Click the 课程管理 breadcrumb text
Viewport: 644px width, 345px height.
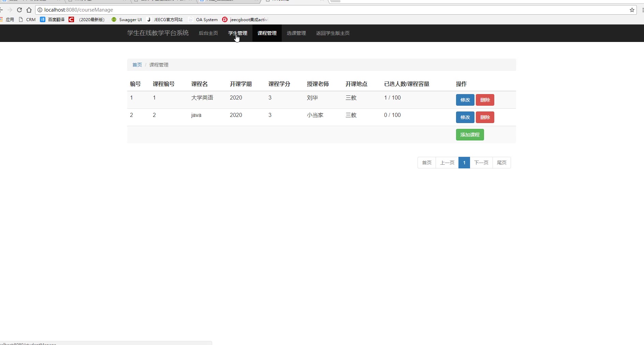coord(159,65)
